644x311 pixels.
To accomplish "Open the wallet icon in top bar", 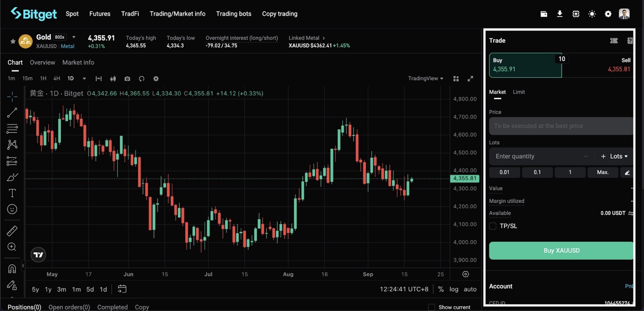I will click(544, 14).
